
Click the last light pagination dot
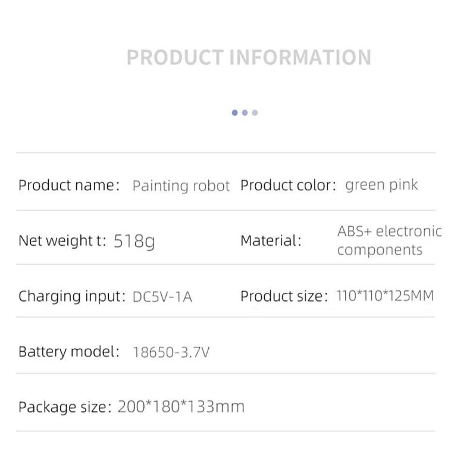(x=255, y=112)
